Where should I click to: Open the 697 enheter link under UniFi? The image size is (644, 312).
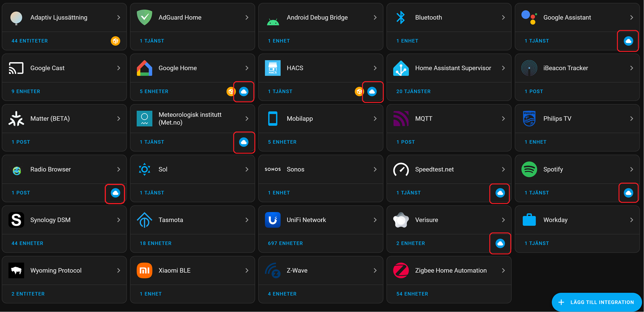click(285, 243)
